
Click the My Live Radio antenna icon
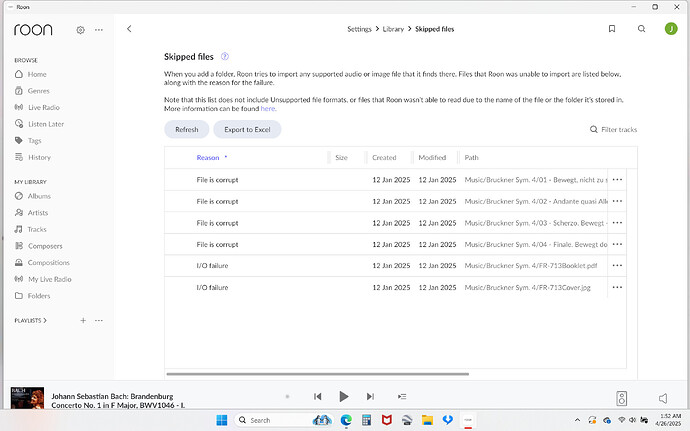point(18,279)
